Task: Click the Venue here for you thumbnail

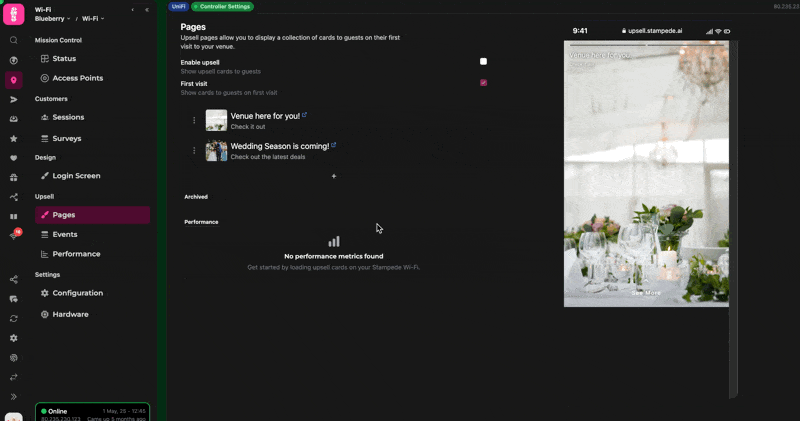Action: tap(216, 120)
